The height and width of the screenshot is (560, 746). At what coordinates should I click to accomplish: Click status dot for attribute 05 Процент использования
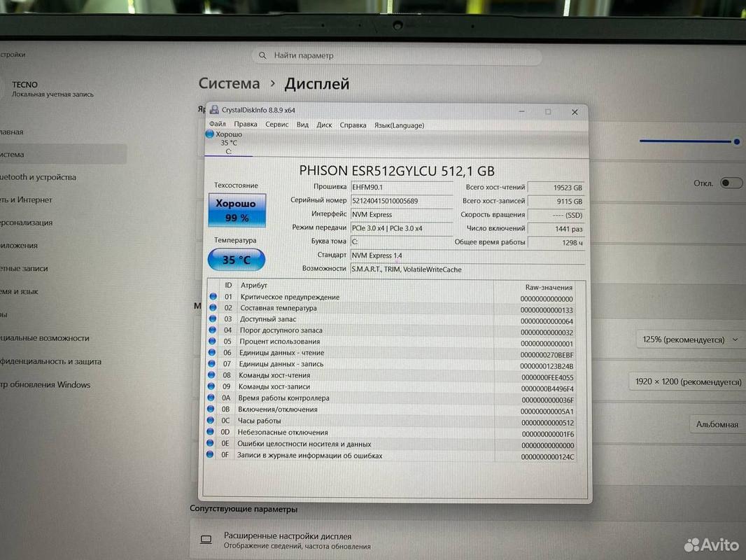click(x=212, y=341)
